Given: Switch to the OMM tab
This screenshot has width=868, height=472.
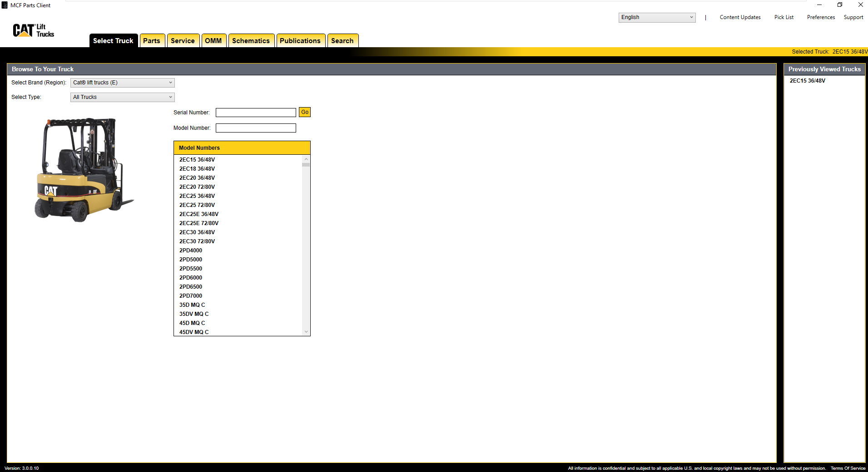Looking at the screenshot, I should tap(213, 40).
